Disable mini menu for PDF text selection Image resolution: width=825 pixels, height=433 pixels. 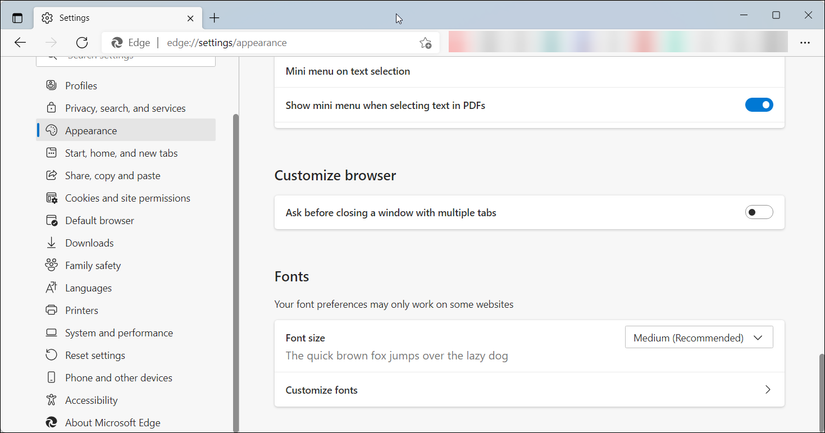coord(759,105)
